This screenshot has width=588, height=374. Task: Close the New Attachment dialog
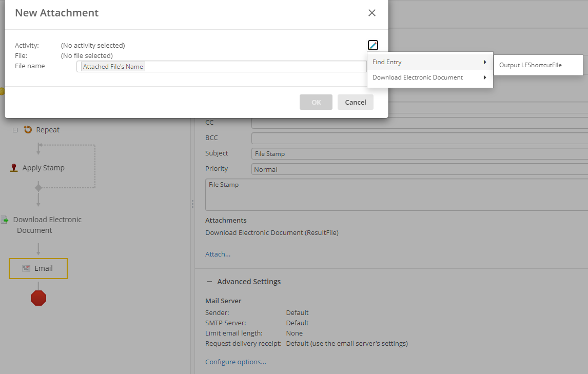(x=372, y=13)
